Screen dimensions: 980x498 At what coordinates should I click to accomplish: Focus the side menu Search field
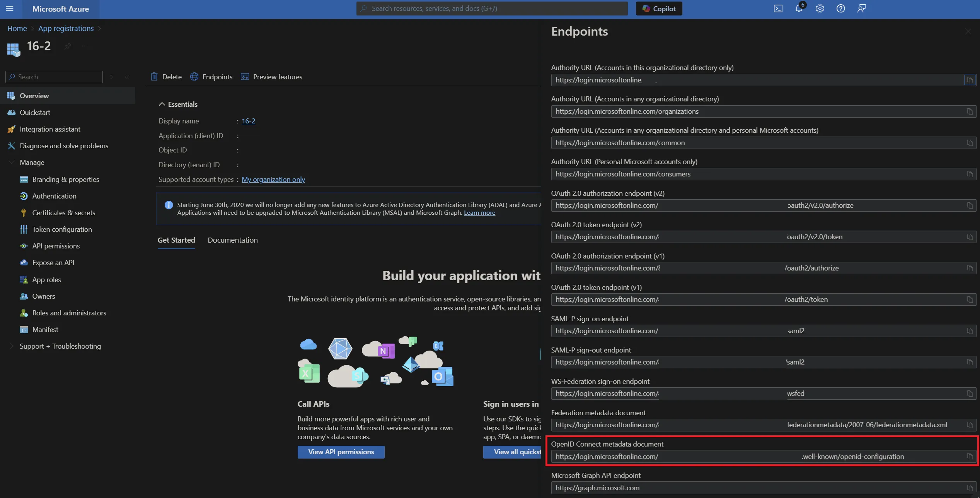[54, 77]
